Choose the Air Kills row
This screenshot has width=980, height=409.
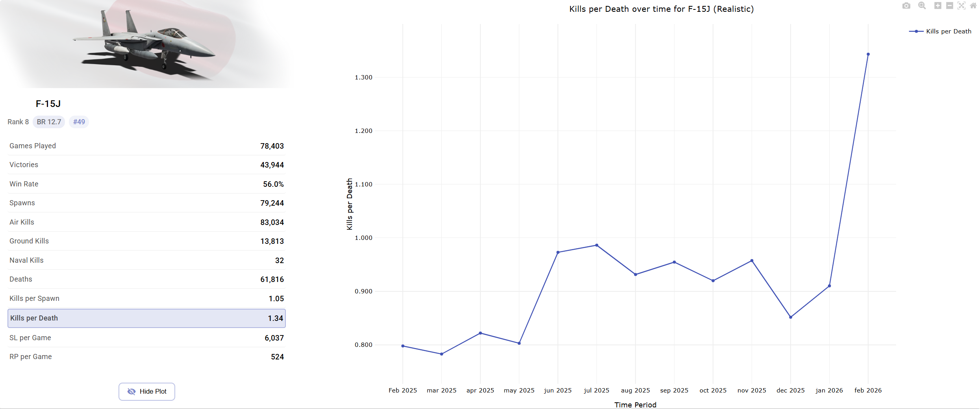tap(146, 222)
